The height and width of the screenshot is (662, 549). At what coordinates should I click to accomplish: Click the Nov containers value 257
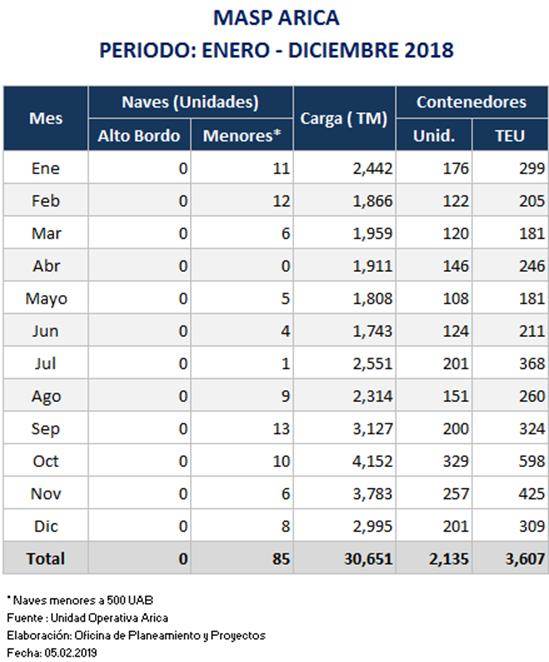[456, 494]
